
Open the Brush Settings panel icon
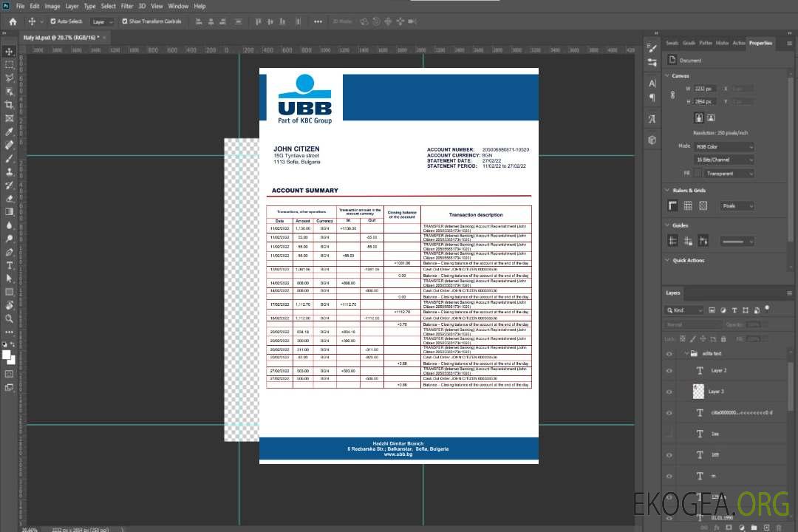[652, 48]
